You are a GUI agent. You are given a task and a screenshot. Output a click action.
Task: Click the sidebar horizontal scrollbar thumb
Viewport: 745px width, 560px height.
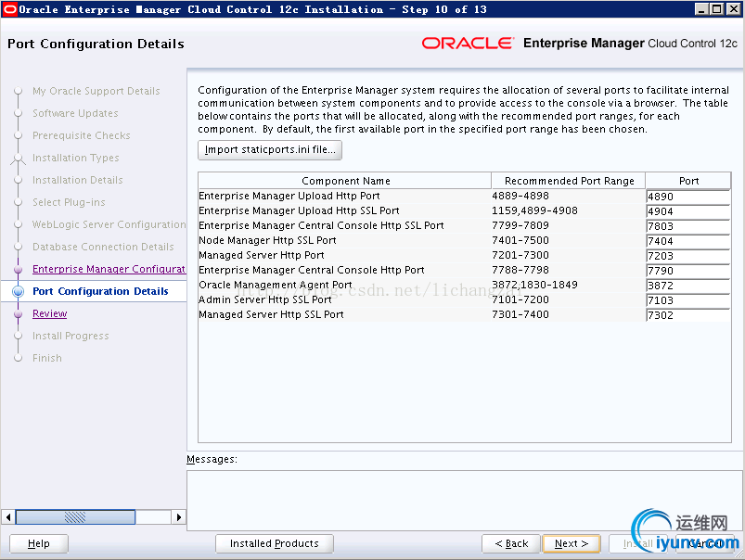[x=75, y=516]
